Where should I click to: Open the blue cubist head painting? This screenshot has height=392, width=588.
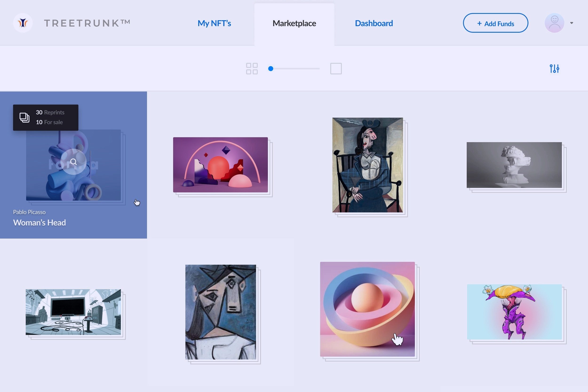click(220, 312)
